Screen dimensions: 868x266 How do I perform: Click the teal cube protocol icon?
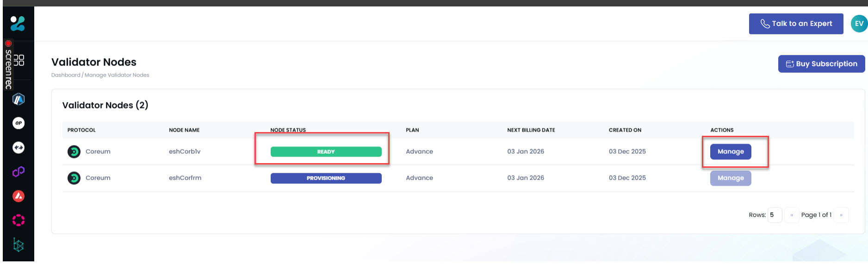[x=19, y=245]
